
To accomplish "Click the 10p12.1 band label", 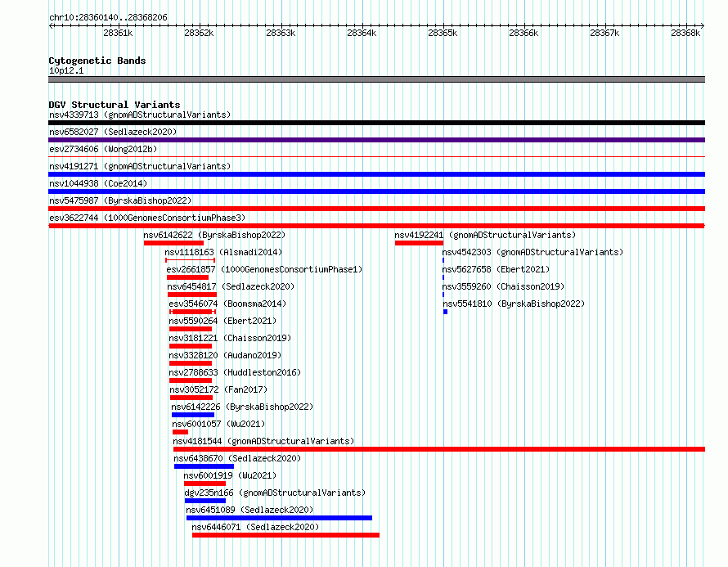I will coord(66,70).
